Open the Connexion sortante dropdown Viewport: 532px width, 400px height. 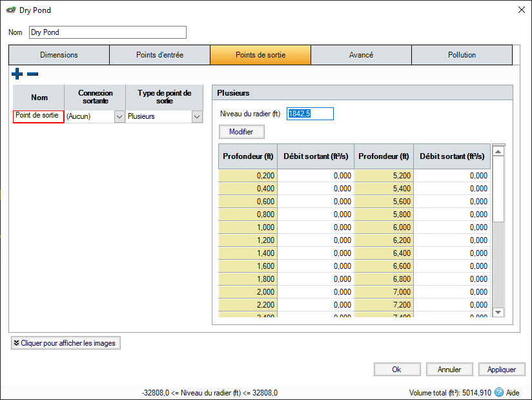(119, 116)
